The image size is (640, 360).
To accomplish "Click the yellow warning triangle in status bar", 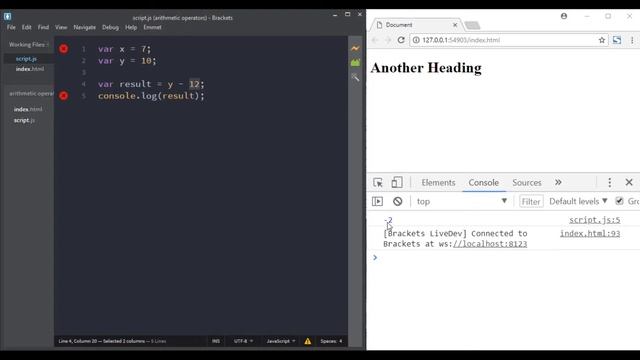I will tap(307, 341).
